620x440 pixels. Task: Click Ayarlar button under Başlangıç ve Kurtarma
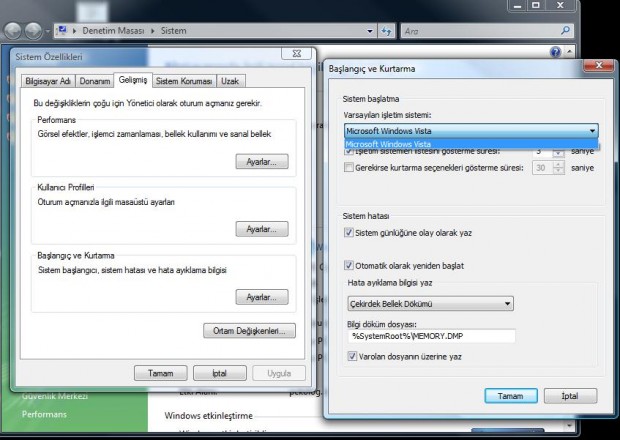click(x=262, y=297)
